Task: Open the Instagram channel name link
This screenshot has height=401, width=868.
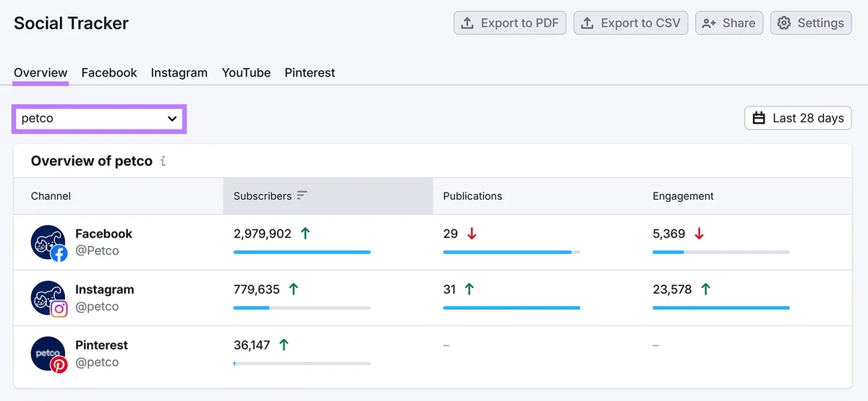Action: 104,290
